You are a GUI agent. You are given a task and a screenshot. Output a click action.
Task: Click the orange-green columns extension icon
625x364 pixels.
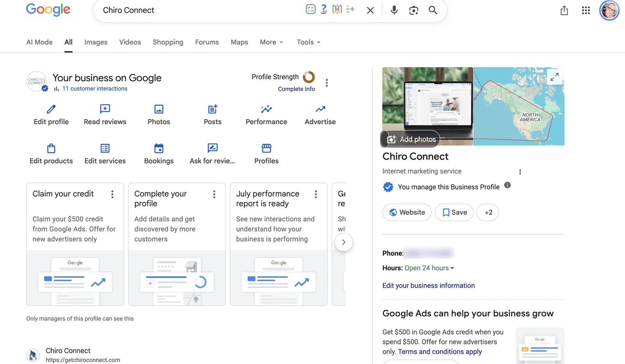point(337,9)
